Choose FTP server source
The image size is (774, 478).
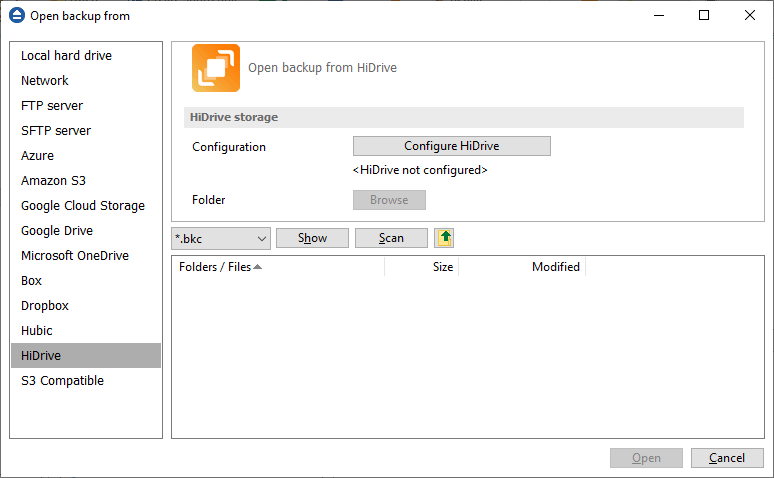click(86, 106)
